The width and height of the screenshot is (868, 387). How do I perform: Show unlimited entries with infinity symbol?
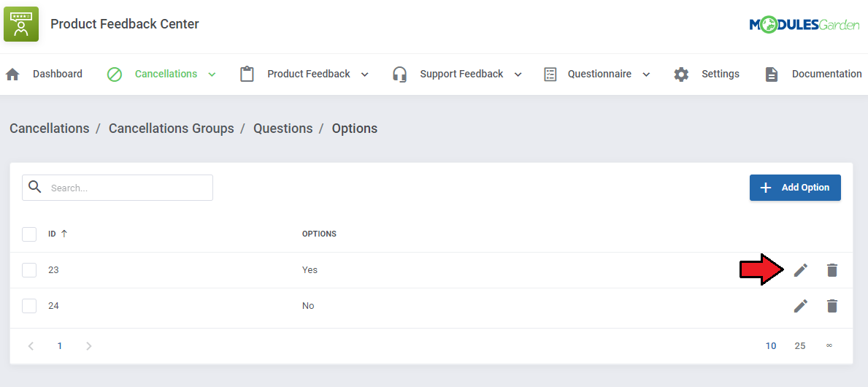tap(829, 345)
